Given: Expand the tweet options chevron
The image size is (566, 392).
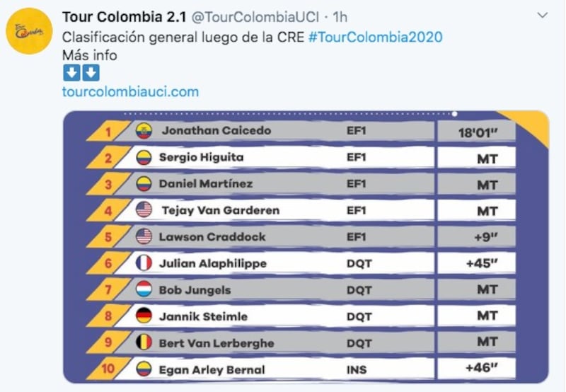Looking at the screenshot, I should (543, 16).
